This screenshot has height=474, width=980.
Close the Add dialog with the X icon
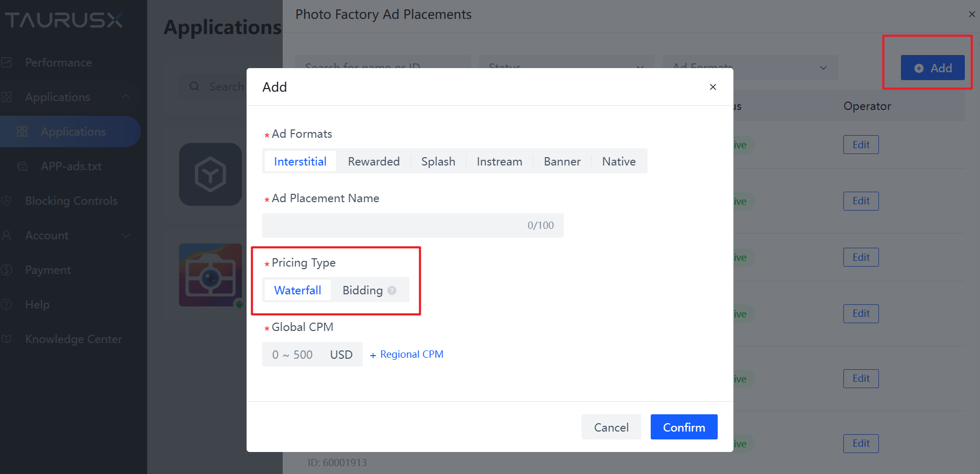coord(712,87)
